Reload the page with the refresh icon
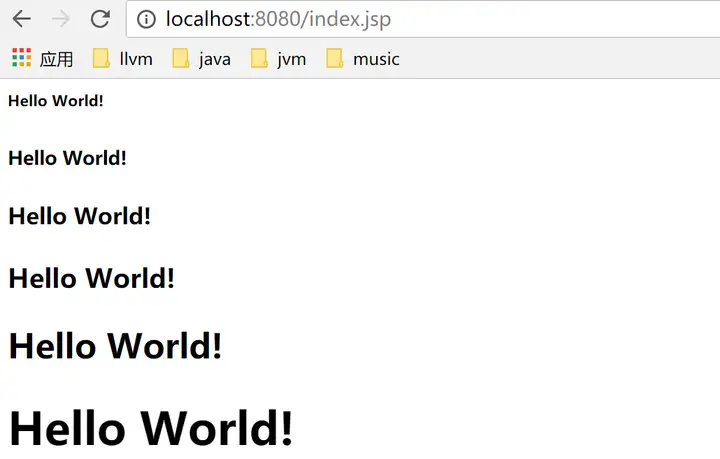720x459 pixels. pyautogui.click(x=100, y=19)
